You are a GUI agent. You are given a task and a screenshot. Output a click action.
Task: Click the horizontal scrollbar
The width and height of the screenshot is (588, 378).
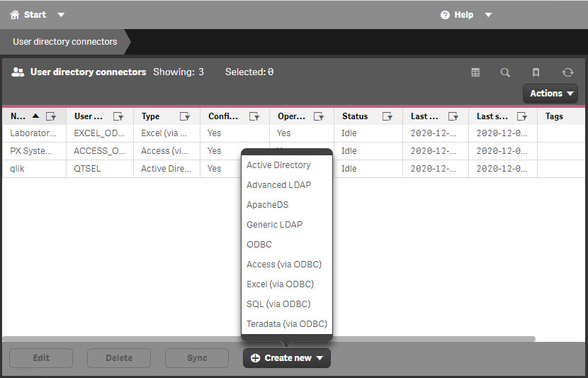(x=269, y=339)
